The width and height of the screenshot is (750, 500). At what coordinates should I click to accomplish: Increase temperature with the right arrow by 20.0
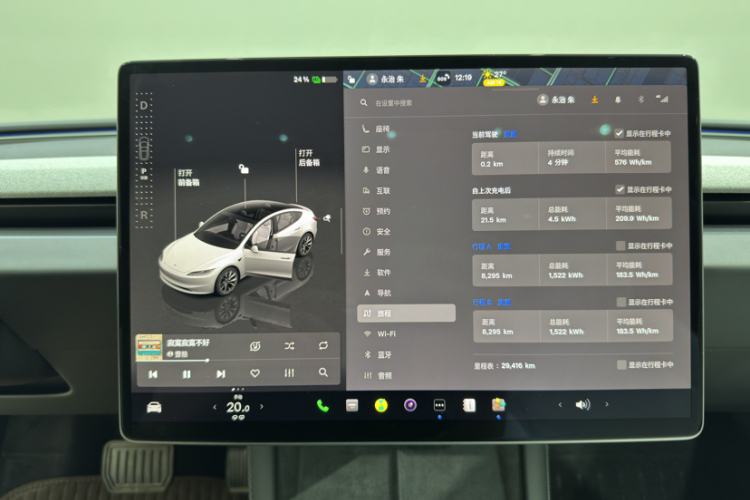261,406
